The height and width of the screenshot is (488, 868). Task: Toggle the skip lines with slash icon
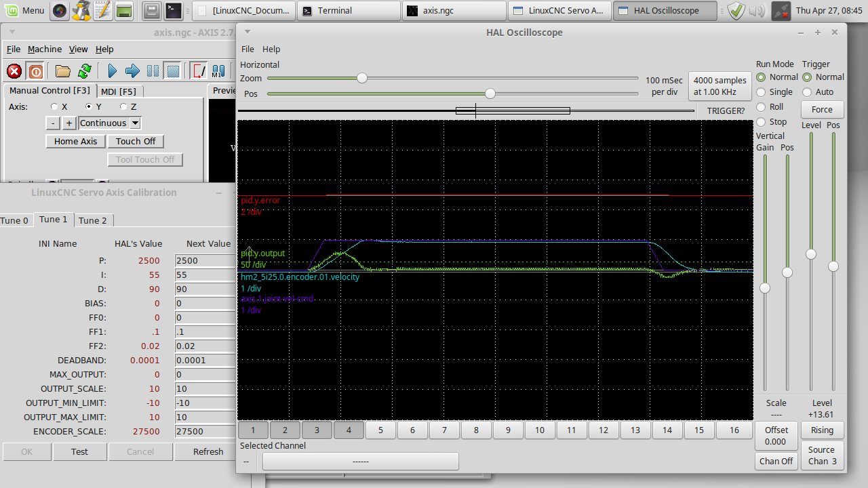(199, 70)
